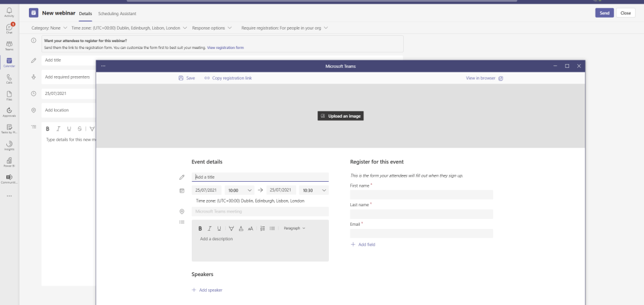Open Calls in the left rail

click(x=9, y=78)
